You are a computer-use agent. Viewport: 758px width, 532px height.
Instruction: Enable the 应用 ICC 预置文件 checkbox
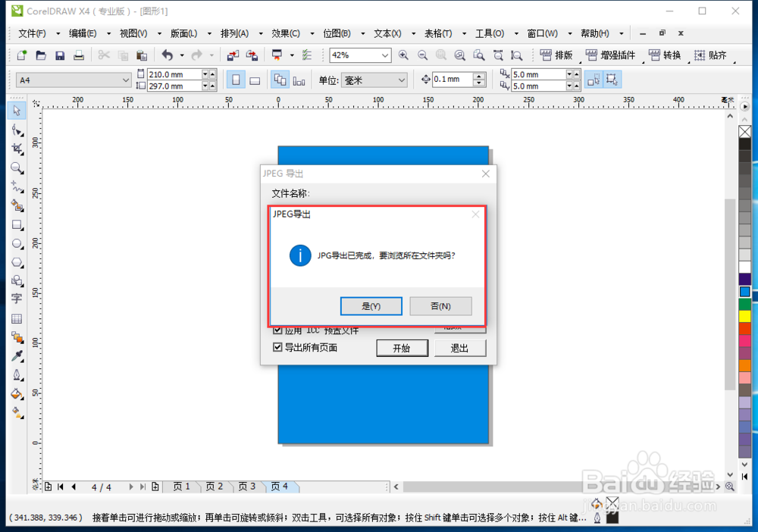[x=278, y=330]
